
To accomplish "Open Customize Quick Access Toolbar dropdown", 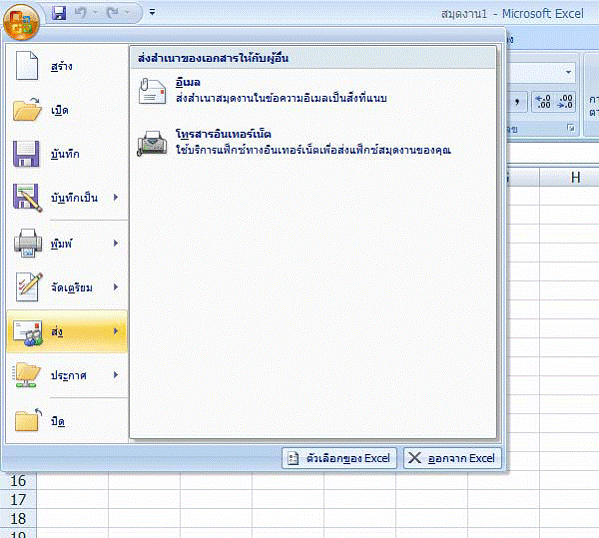I will tap(152, 13).
